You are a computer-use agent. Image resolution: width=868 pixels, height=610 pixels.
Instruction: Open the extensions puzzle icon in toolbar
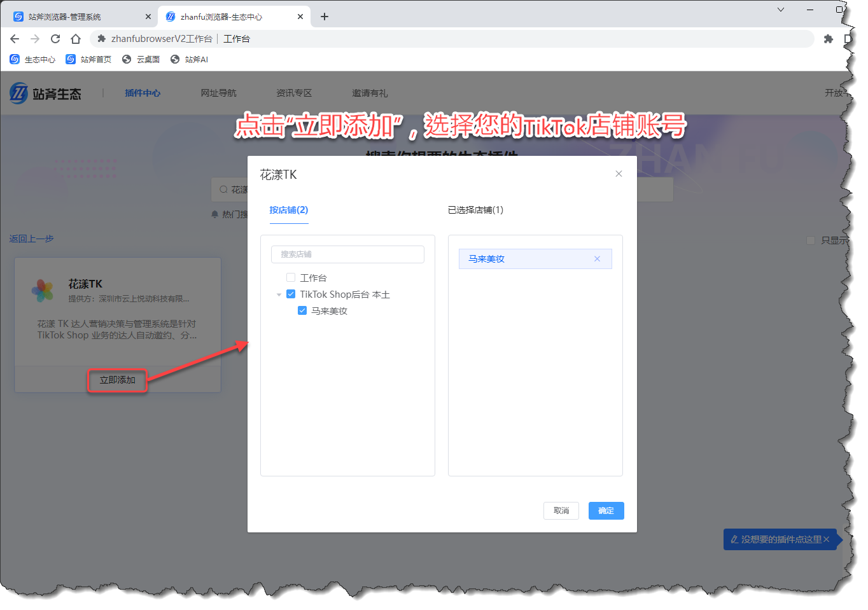tap(828, 39)
